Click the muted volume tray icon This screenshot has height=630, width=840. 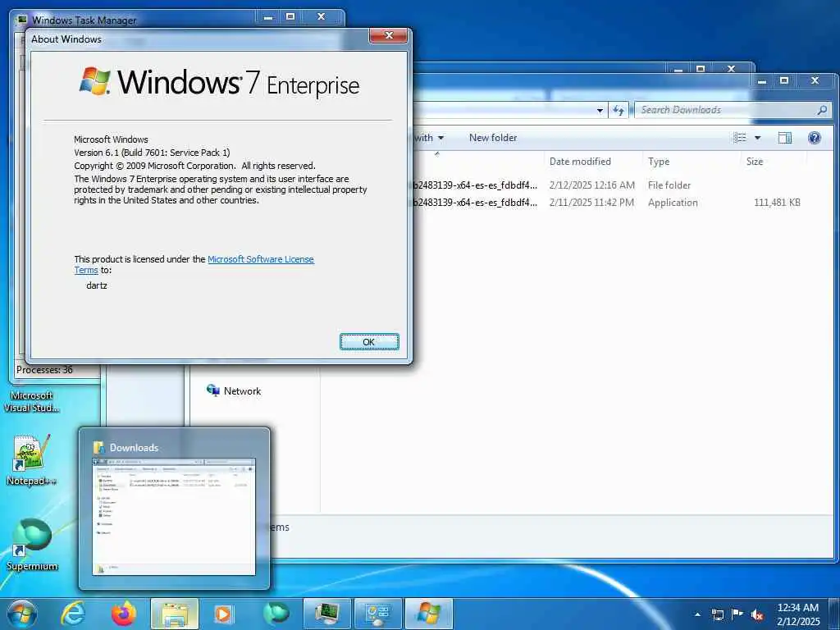757,614
